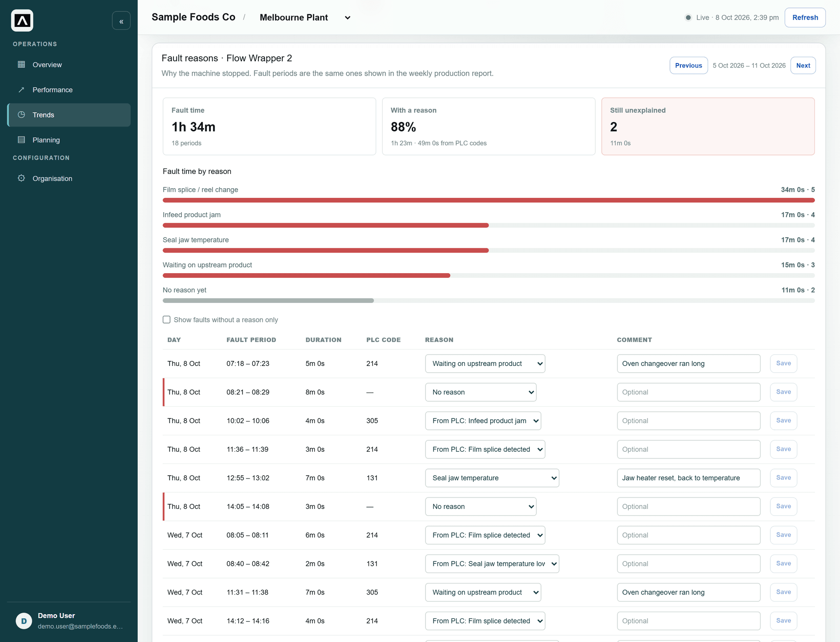Open the Planning menu item
The height and width of the screenshot is (642, 840).
coord(69,140)
